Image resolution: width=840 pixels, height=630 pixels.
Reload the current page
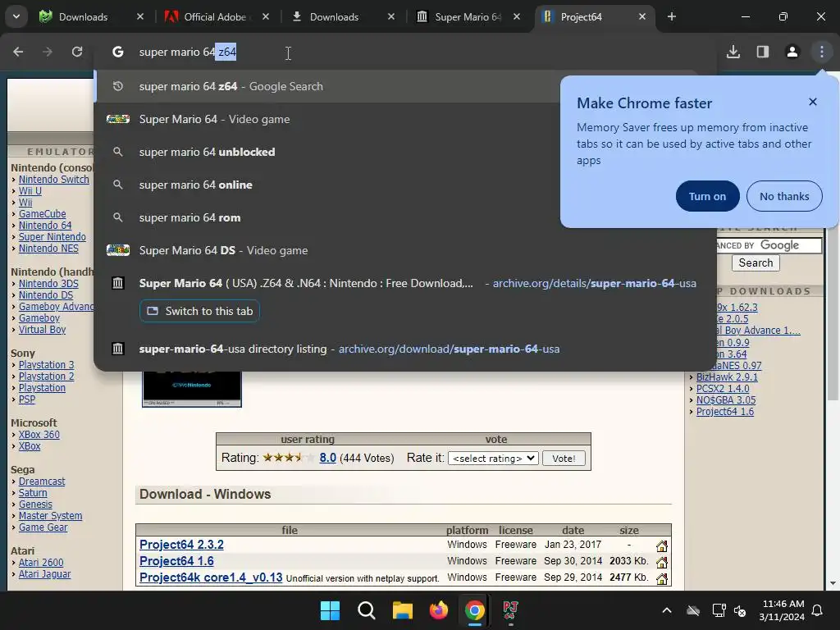(77, 52)
